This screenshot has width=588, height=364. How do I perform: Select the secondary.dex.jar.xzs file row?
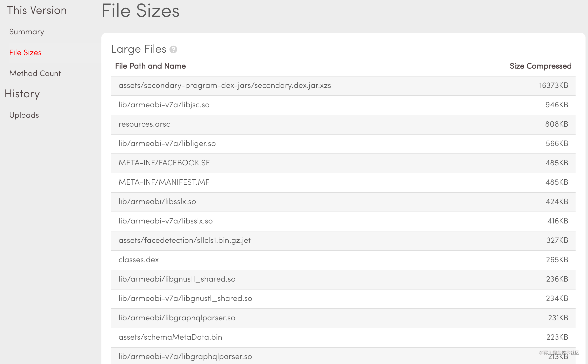click(x=343, y=86)
